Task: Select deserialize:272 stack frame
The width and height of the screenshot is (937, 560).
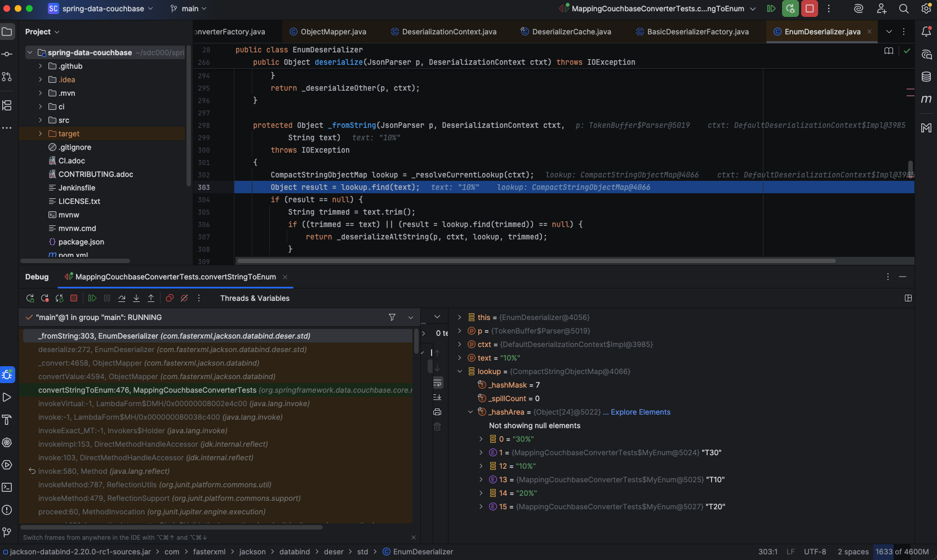Action: click(x=216, y=349)
